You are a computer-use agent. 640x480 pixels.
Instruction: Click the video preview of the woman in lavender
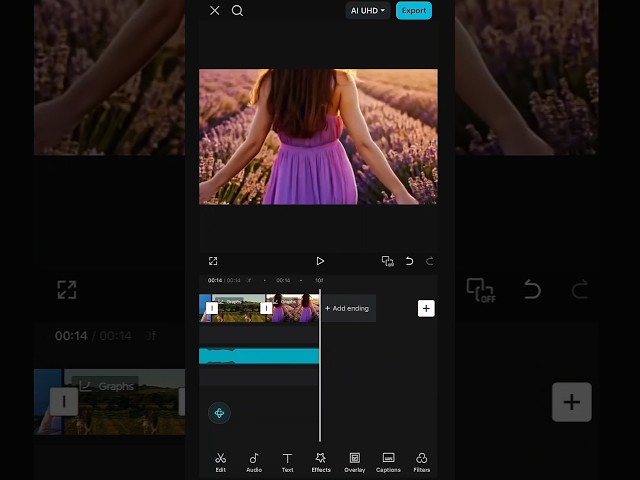[x=318, y=137]
